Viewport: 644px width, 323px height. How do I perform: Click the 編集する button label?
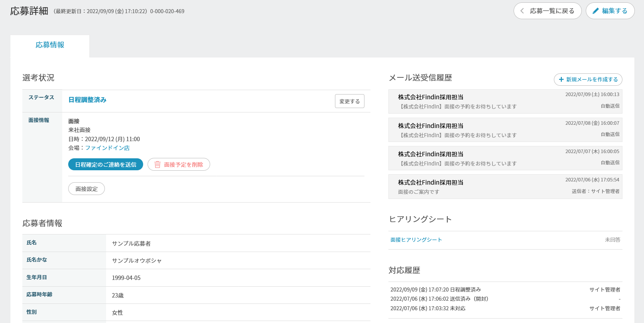point(614,11)
